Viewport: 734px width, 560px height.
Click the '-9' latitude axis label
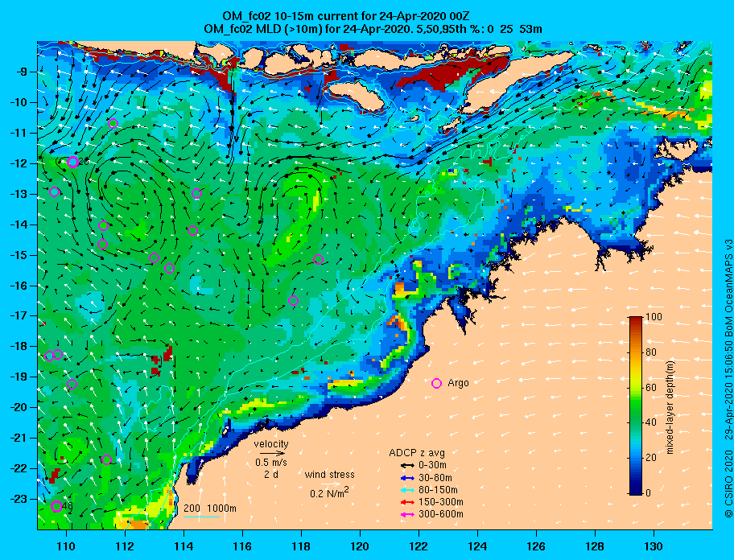23,72
